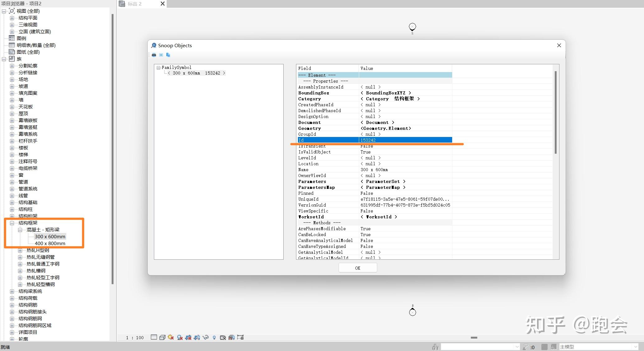Switch to the 标高 2 view tab
This screenshot has height=351, width=644.
(135, 4)
